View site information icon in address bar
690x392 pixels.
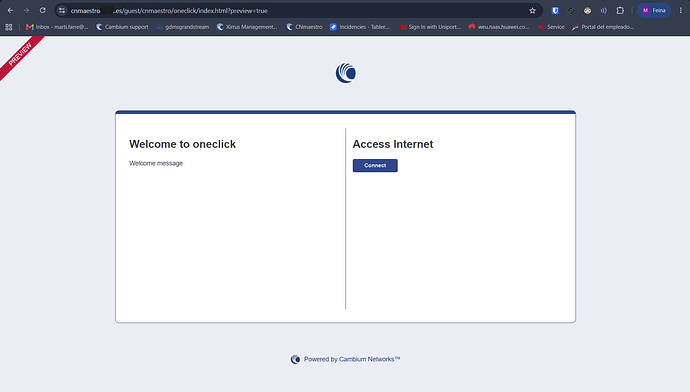point(62,11)
